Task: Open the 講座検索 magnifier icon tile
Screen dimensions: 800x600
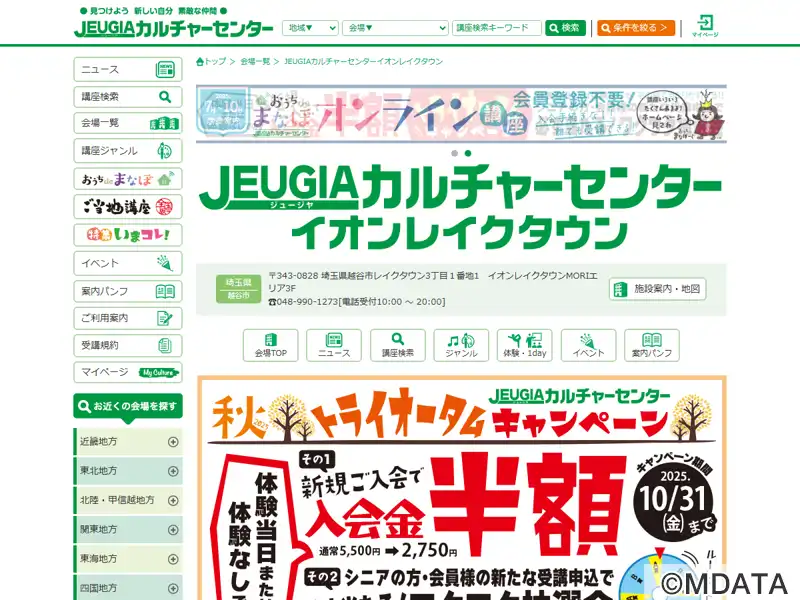Action: [x=397, y=345]
